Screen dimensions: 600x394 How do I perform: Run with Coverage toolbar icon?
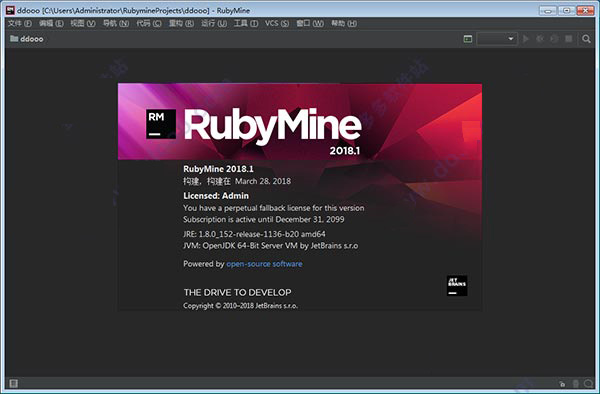554,39
